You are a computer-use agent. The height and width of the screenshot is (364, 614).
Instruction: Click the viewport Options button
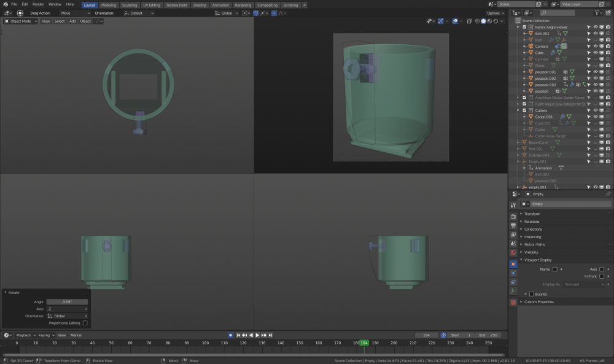click(495, 13)
